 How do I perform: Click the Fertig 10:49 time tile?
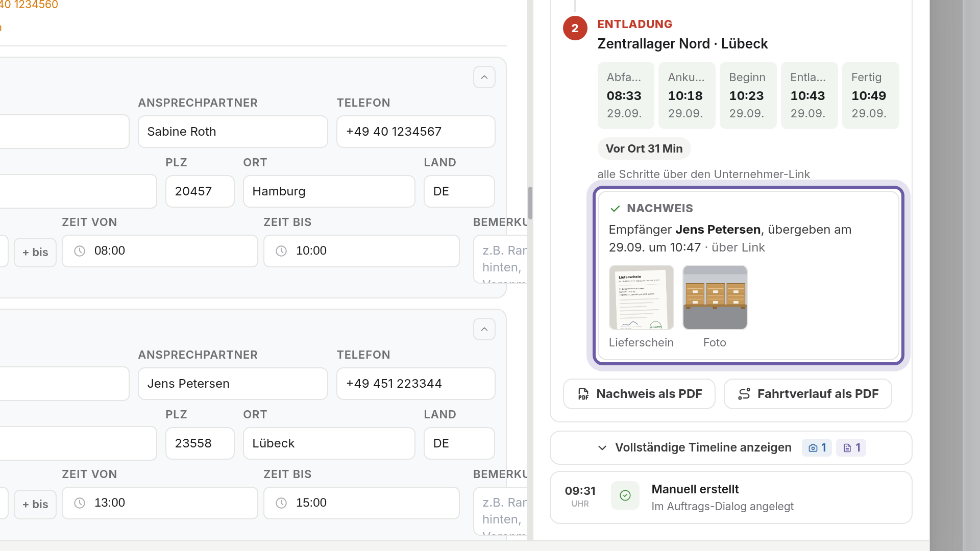871,95
